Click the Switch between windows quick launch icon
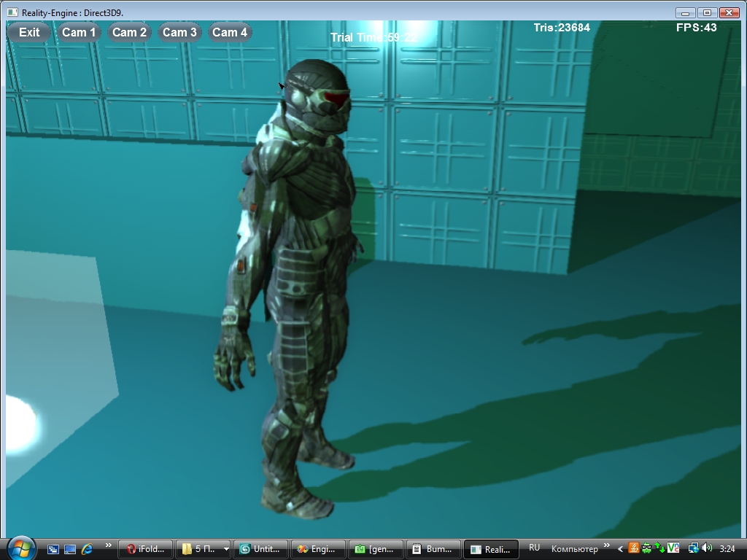The height and width of the screenshot is (560, 747). click(x=53, y=549)
